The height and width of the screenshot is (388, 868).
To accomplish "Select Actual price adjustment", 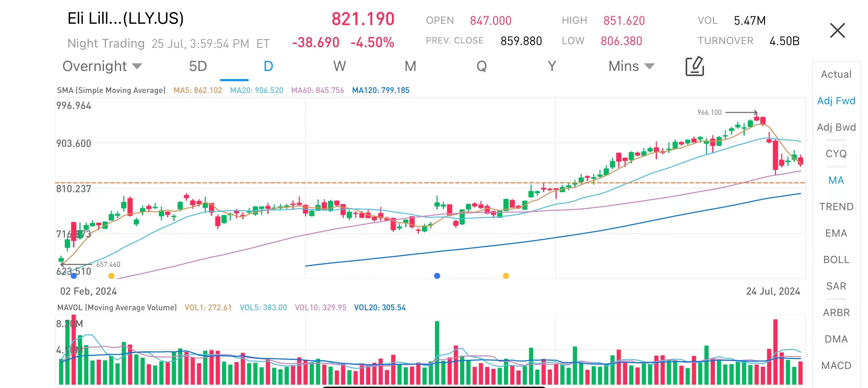I will tap(836, 74).
